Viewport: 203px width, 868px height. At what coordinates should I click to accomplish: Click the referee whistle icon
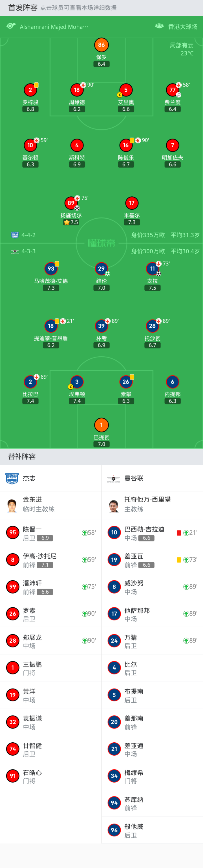[11, 26]
